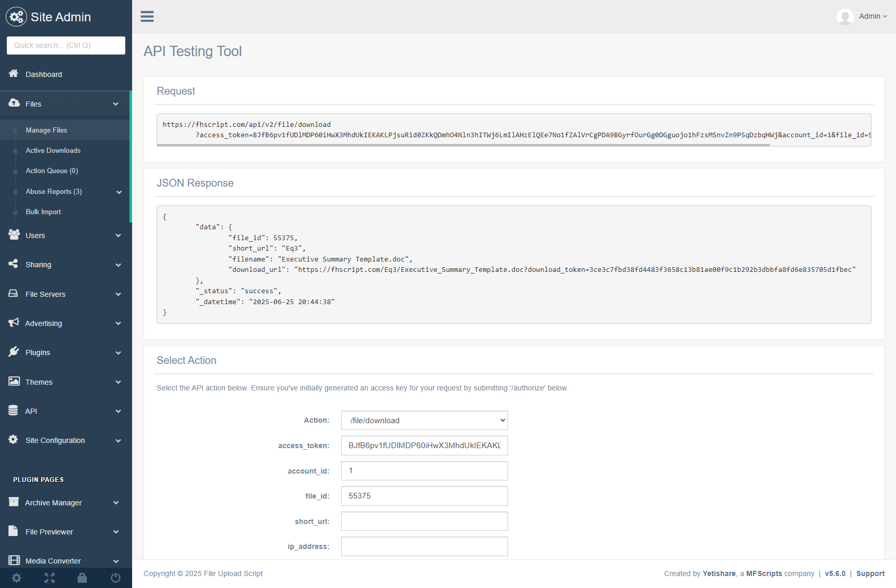The width and height of the screenshot is (896, 588).
Task: Expand the Users sidebar menu
Action: pyautogui.click(x=65, y=236)
